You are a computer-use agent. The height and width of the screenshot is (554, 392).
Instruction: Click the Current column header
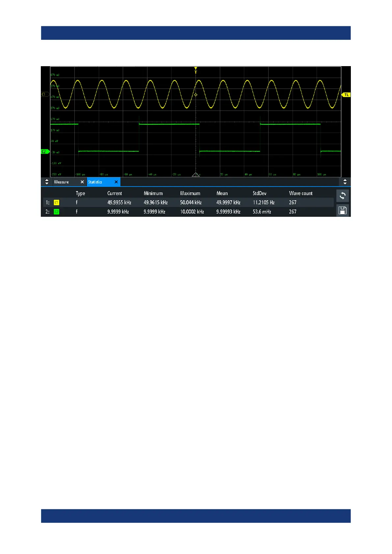(x=115, y=193)
